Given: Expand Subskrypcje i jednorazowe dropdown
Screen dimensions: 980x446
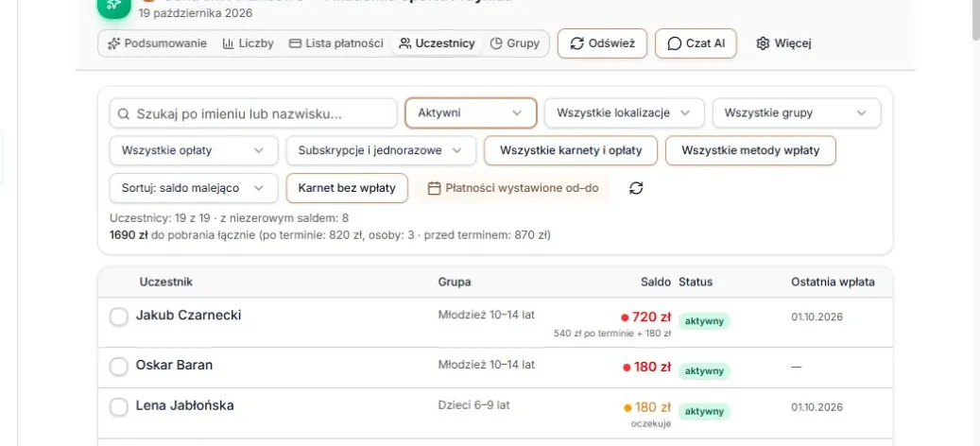Looking at the screenshot, I should click(381, 150).
